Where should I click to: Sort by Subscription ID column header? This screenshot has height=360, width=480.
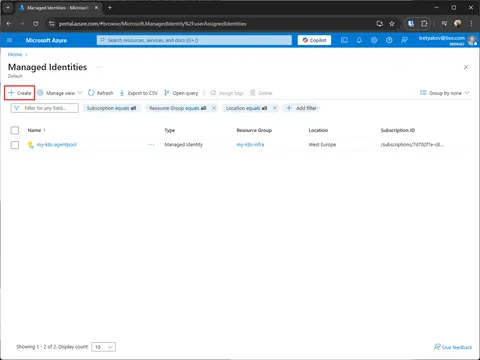pos(398,130)
